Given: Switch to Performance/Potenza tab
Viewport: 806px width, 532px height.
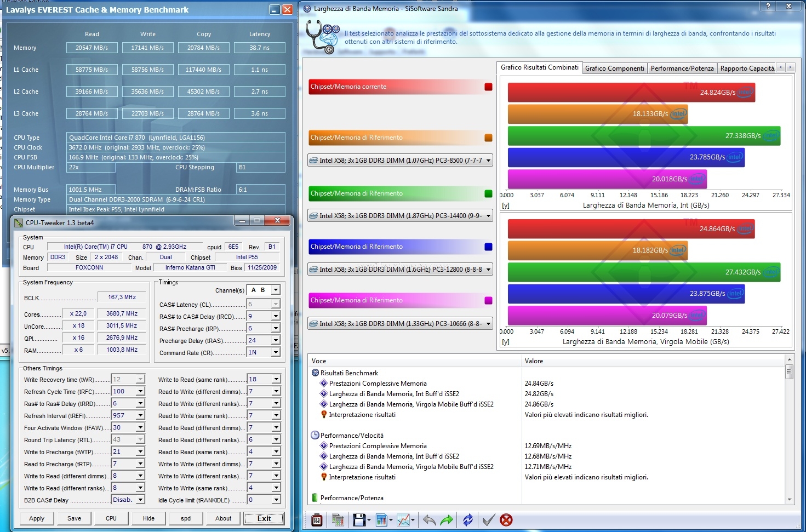Looking at the screenshot, I should (682, 68).
